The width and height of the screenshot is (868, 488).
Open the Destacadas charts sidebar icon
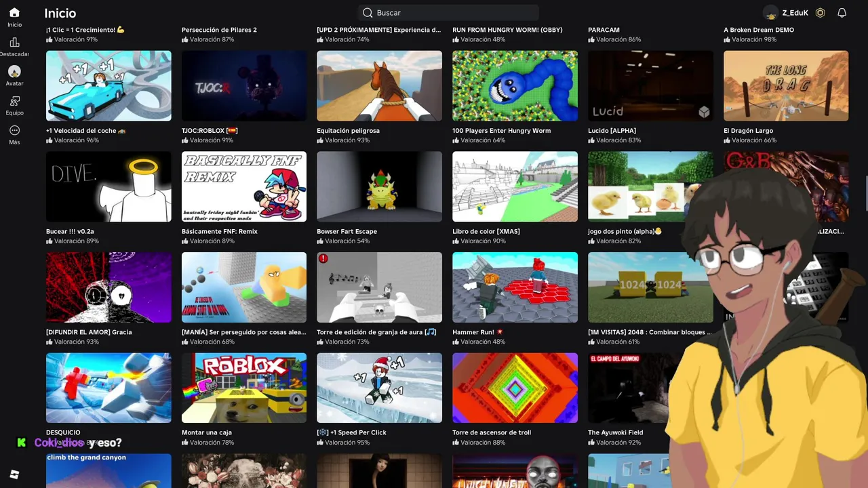pos(14,42)
